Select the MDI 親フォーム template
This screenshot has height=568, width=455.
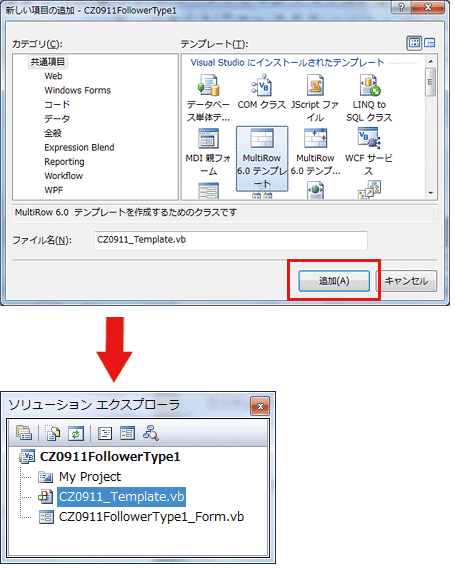tap(208, 152)
